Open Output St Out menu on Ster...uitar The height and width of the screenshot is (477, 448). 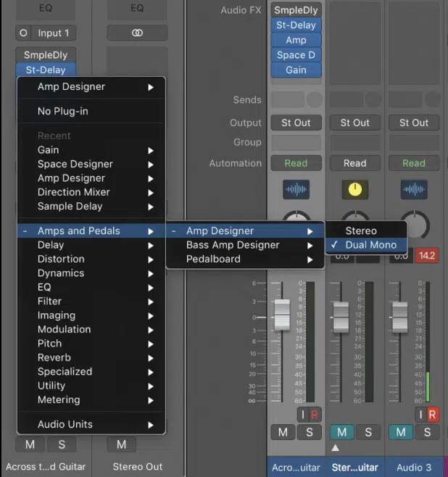(x=355, y=123)
